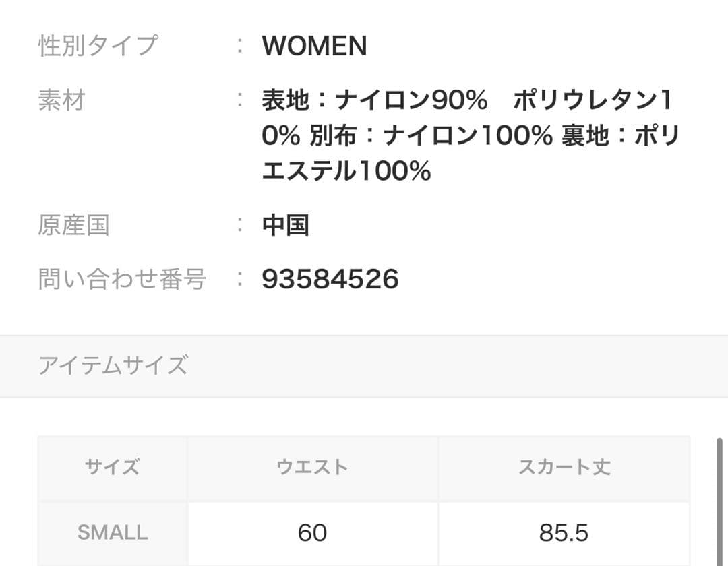
Task: Click the 別布：ナイロン100% text
Action: pos(431,137)
